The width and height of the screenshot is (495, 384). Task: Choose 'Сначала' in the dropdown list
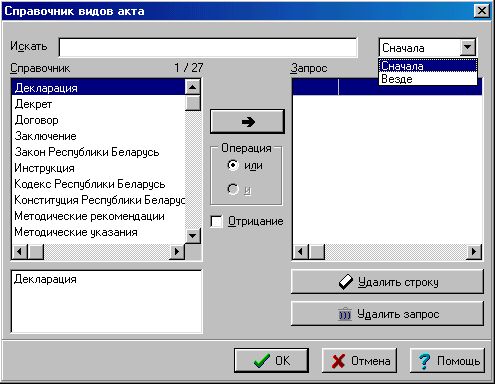click(x=428, y=66)
